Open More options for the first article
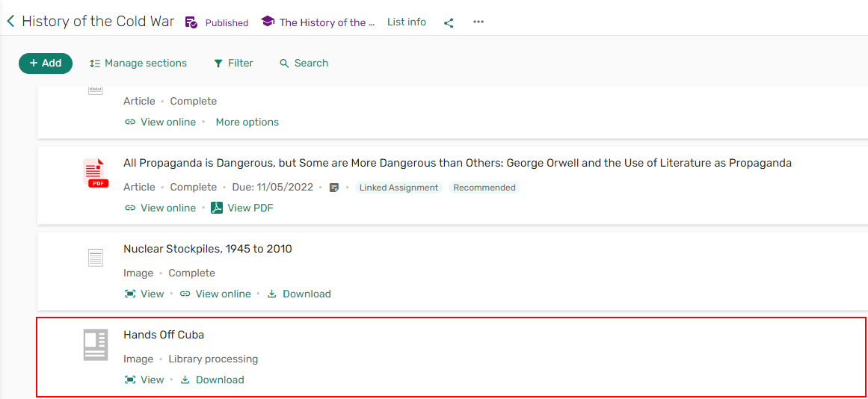This screenshot has height=399, width=868. coord(247,122)
